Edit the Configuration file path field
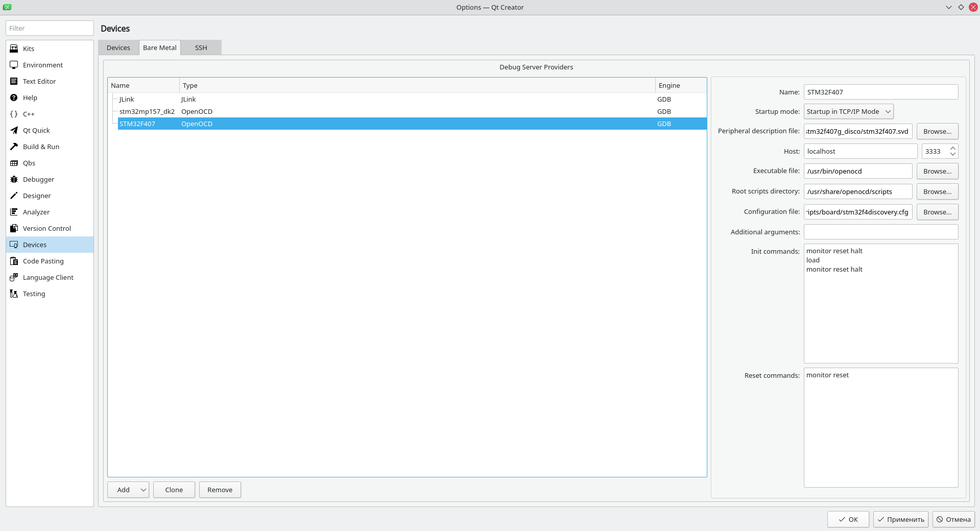Viewport: 980px width, 531px height. click(x=858, y=212)
